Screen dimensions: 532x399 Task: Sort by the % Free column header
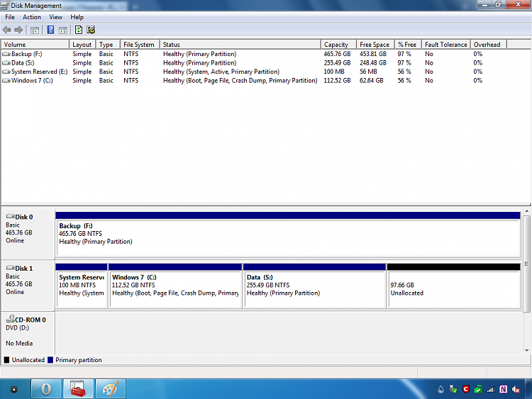(408, 45)
